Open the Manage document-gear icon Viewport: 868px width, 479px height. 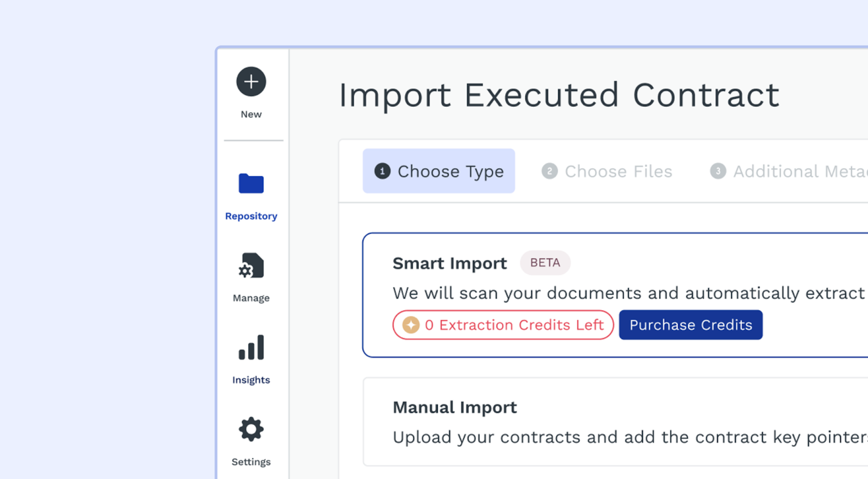point(251,266)
